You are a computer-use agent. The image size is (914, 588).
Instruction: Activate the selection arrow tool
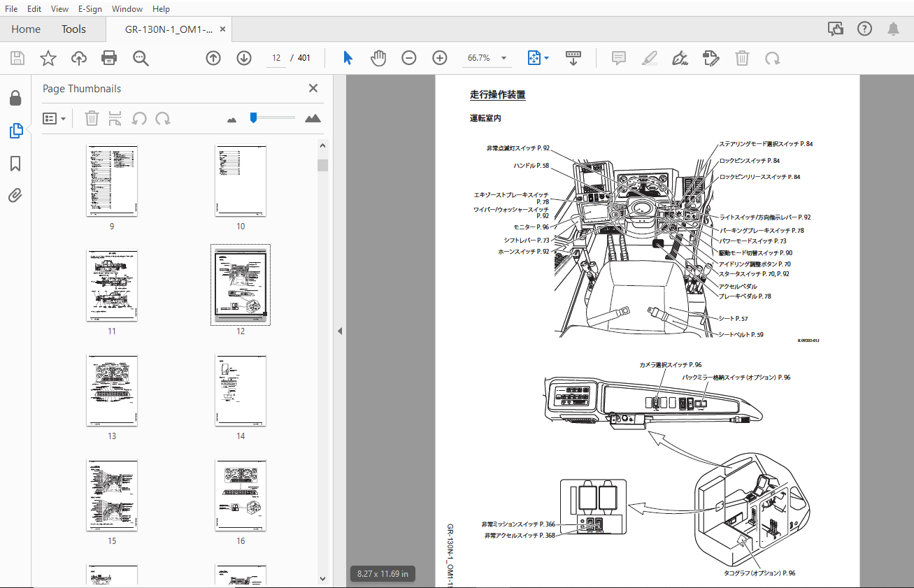pyautogui.click(x=348, y=58)
